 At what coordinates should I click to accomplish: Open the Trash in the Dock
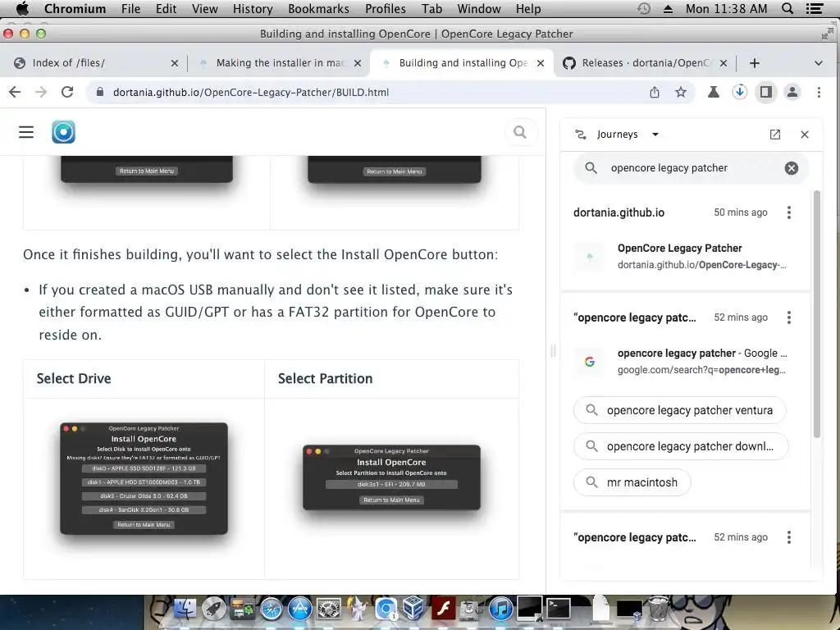coord(659,608)
